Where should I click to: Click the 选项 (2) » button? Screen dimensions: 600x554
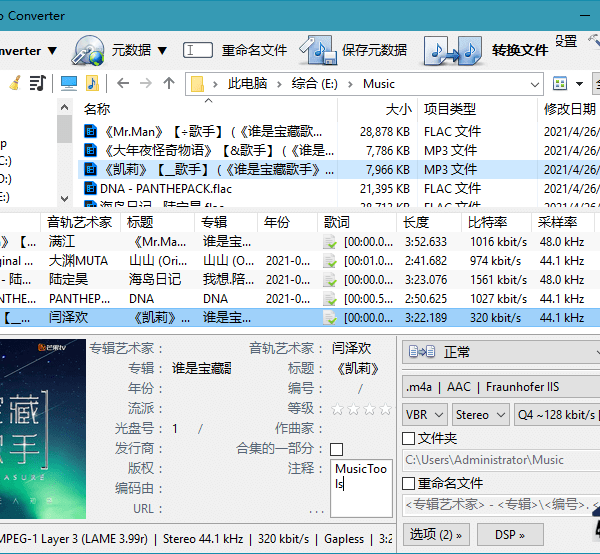436,534
